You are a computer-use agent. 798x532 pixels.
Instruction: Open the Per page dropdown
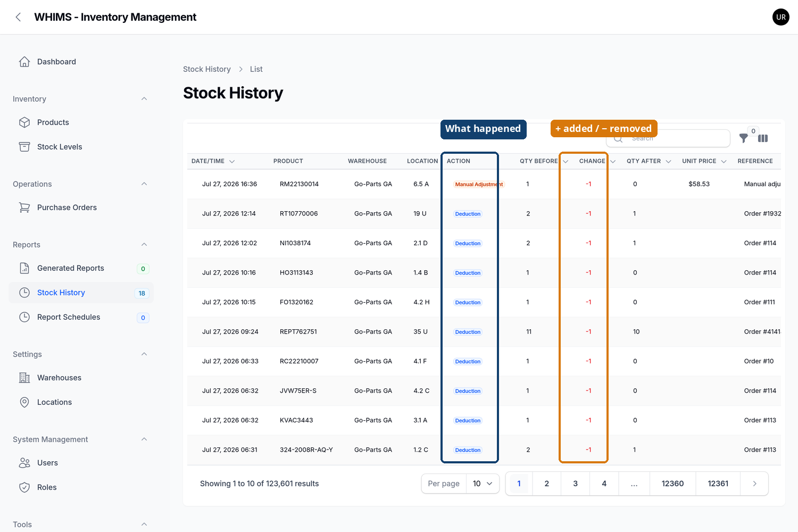point(483,484)
